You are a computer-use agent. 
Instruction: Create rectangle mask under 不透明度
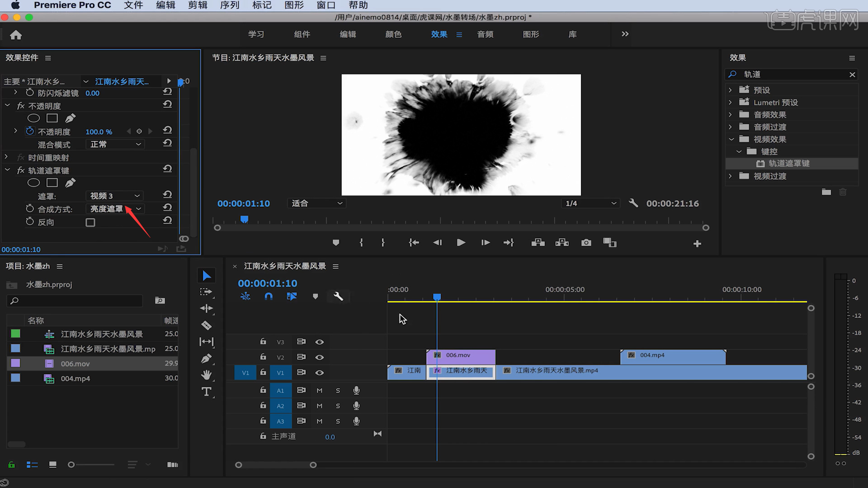point(52,118)
